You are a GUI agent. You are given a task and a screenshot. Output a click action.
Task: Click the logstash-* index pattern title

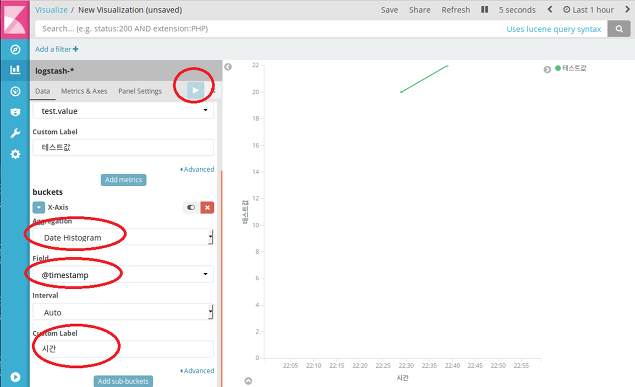point(54,71)
